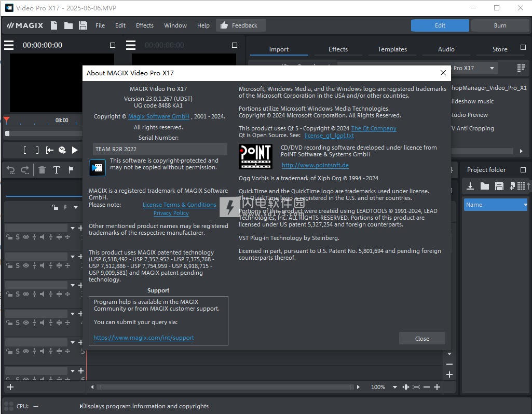Viewport: 532px width, 414px height.
Task: Open the Pro X17 path dropdown in the Media Pool
Action: [492, 68]
